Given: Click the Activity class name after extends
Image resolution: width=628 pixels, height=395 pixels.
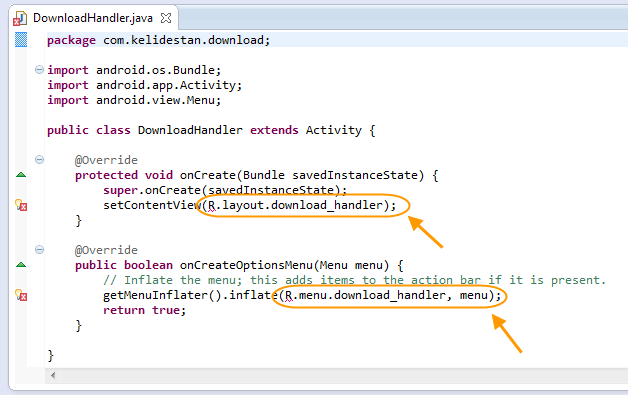Looking at the screenshot, I should point(334,130).
